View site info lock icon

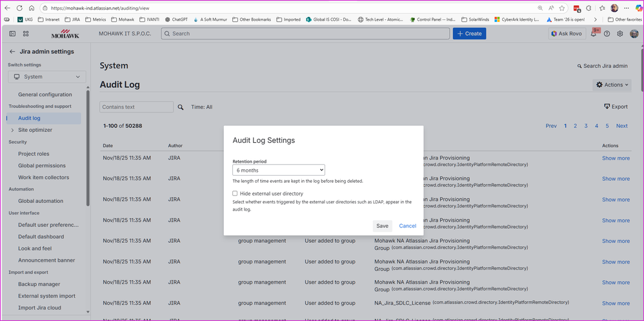point(45,8)
